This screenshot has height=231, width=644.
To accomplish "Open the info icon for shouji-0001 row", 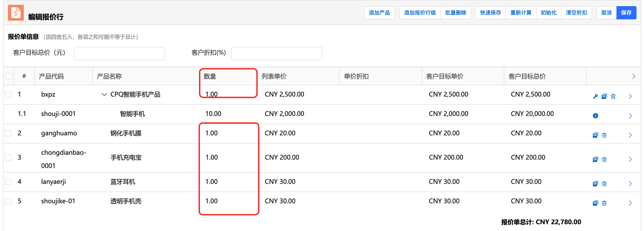I will coord(595,116).
